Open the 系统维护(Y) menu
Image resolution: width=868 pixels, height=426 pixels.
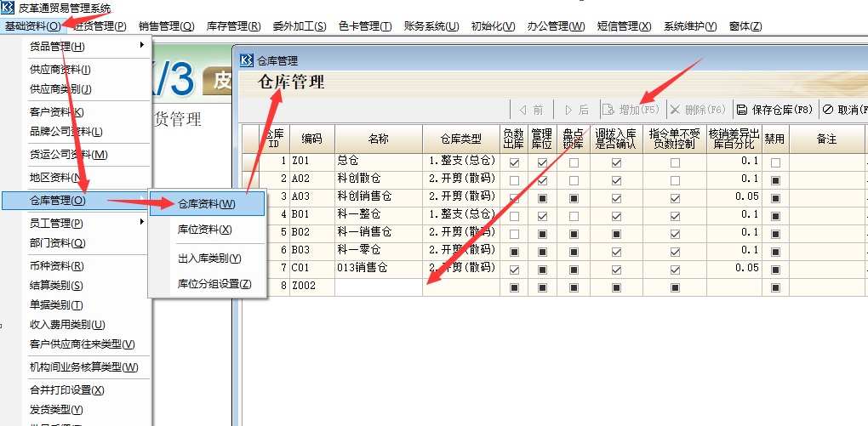690,26
